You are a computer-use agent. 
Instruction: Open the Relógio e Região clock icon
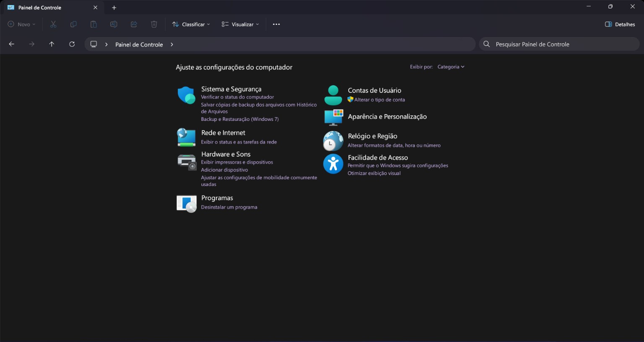point(333,141)
